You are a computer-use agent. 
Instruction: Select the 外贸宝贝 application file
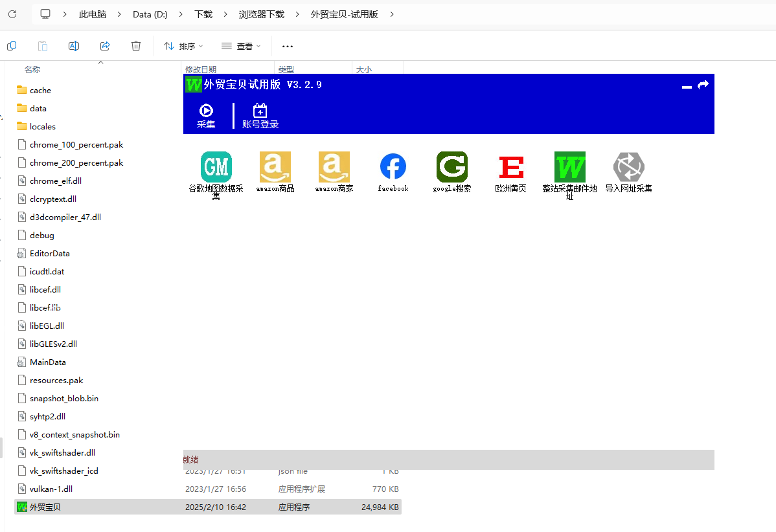tap(207, 507)
